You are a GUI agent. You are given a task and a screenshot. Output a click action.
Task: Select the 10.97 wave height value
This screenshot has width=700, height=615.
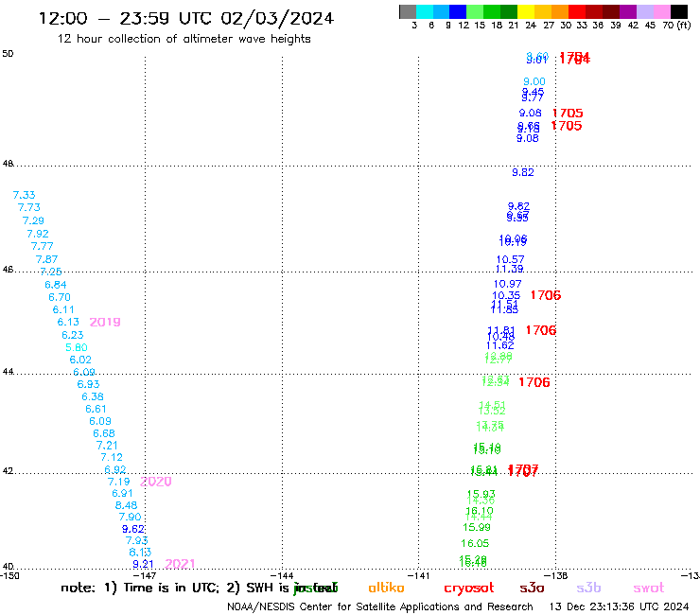508,284
